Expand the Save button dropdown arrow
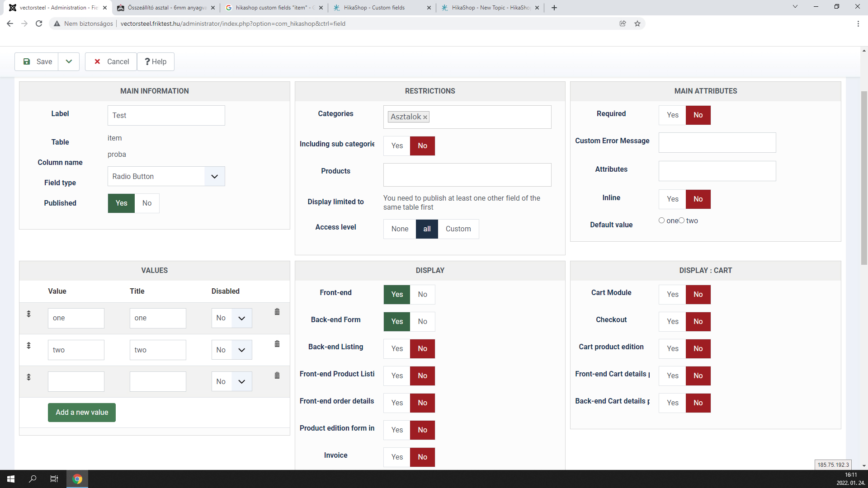Image resolution: width=868 pixels, height=488 pixels. click(69, 61)
